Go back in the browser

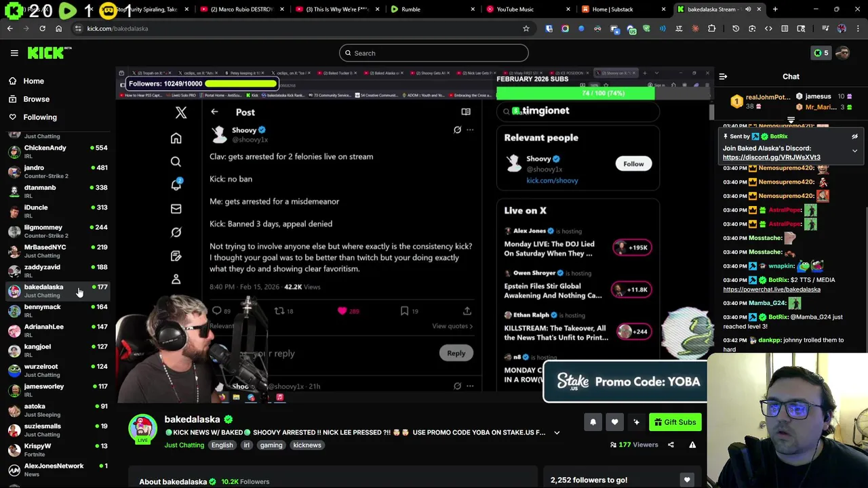[x=9, y=28]
